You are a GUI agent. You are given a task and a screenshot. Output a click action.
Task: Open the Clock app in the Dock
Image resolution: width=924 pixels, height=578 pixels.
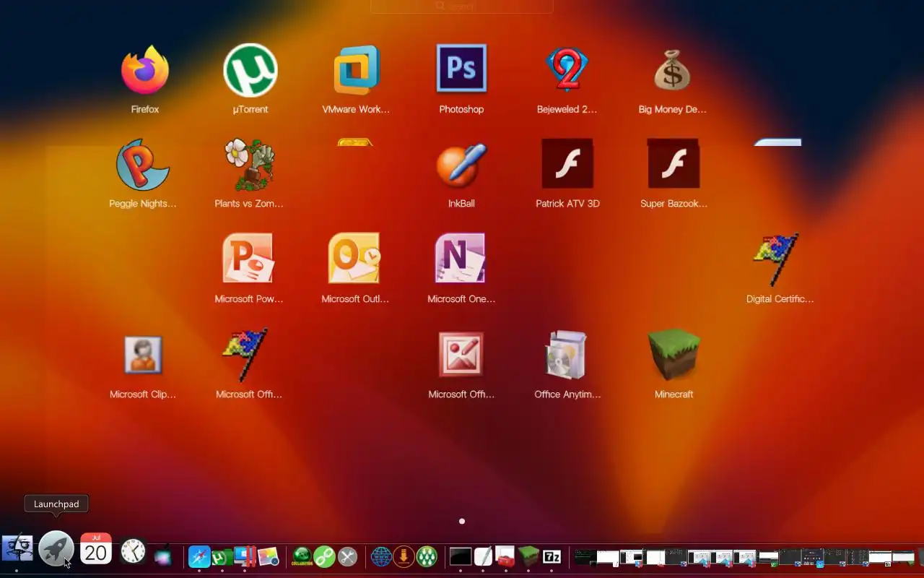tap(133, 552)
